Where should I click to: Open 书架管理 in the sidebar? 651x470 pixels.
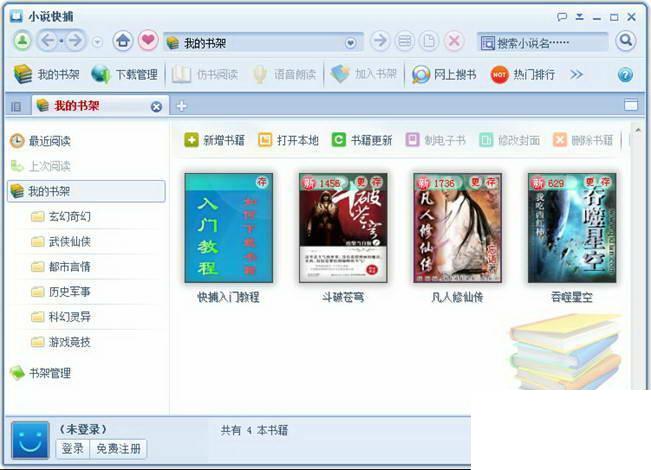[x=40, y=373]
